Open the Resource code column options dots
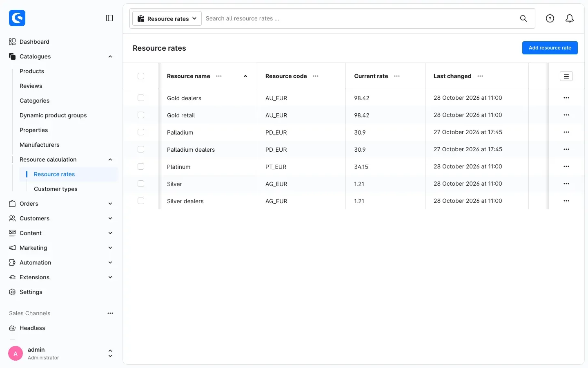 point(316,76)
